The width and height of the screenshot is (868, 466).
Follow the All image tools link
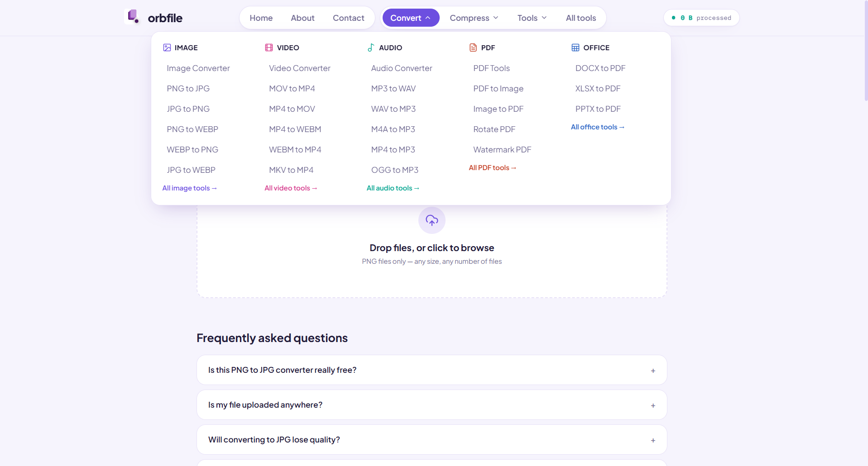click(190, 188)
